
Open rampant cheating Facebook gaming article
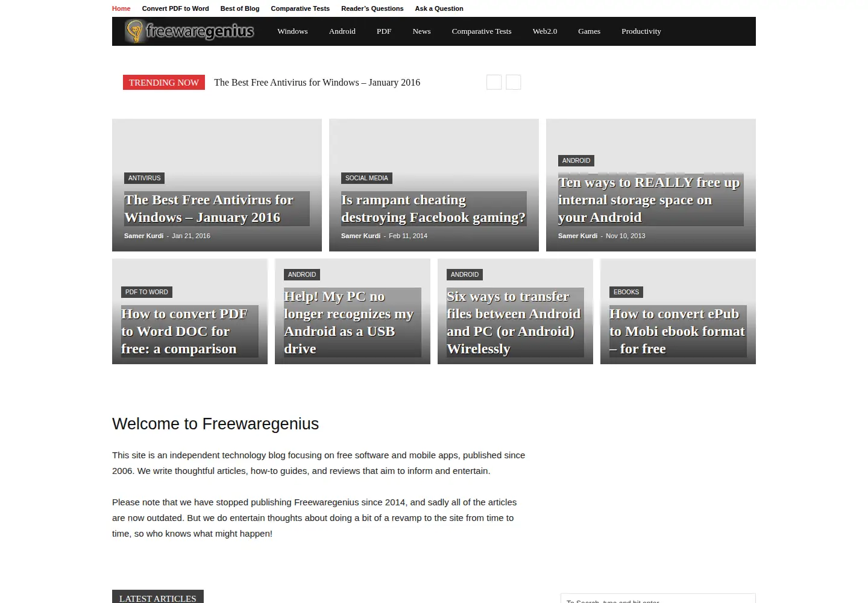tap(433, 209)
